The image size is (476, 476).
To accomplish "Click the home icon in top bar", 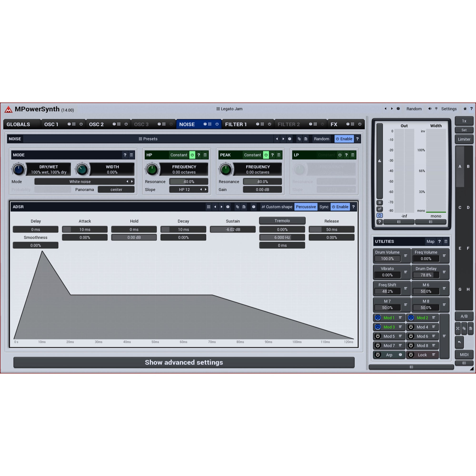I will coord(465,109).
